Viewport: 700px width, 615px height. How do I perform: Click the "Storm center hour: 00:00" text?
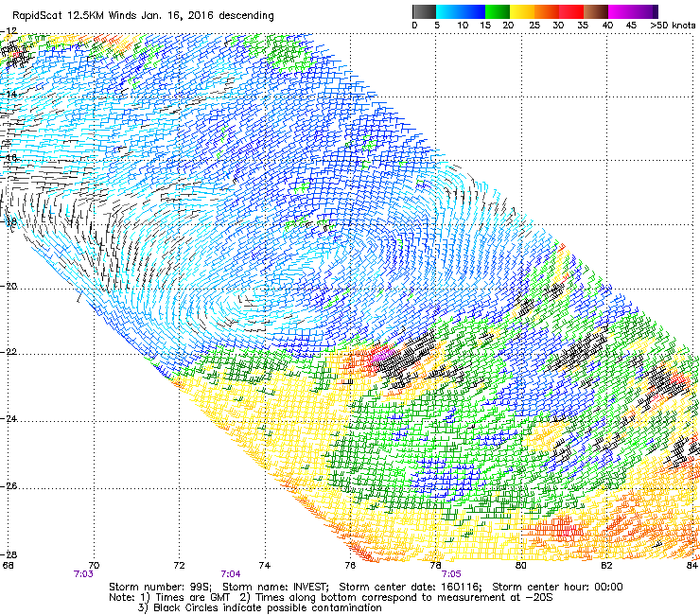pos(557,587)
